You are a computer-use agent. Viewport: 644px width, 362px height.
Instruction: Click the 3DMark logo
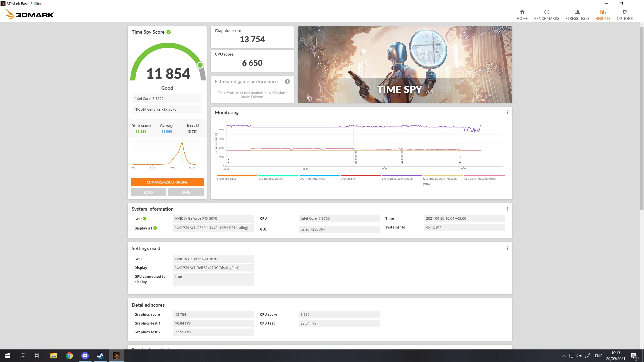29,14
